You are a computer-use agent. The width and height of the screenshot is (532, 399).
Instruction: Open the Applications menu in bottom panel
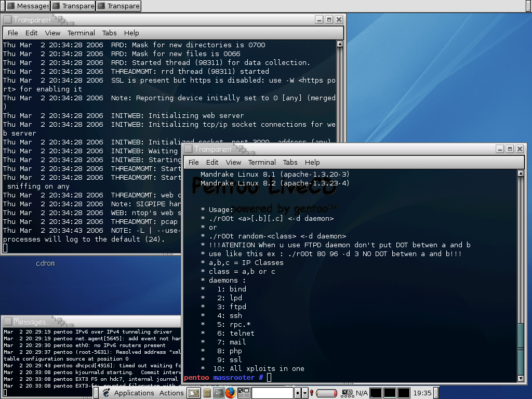pos(134,393)
